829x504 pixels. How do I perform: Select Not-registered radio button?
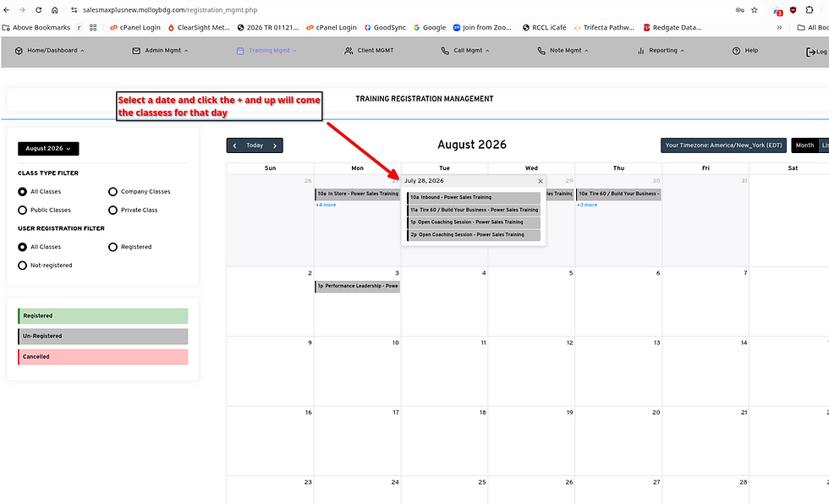22,266
